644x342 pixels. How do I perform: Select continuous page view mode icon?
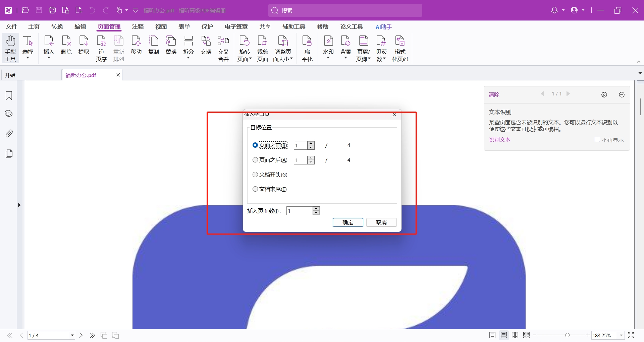pyautogui.click(x=504, y=335)
